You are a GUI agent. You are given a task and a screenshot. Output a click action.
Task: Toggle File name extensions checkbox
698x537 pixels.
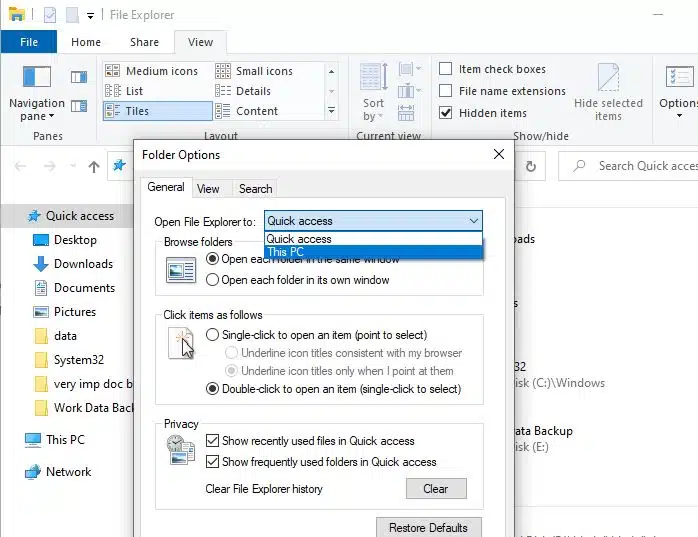[446, 90]
